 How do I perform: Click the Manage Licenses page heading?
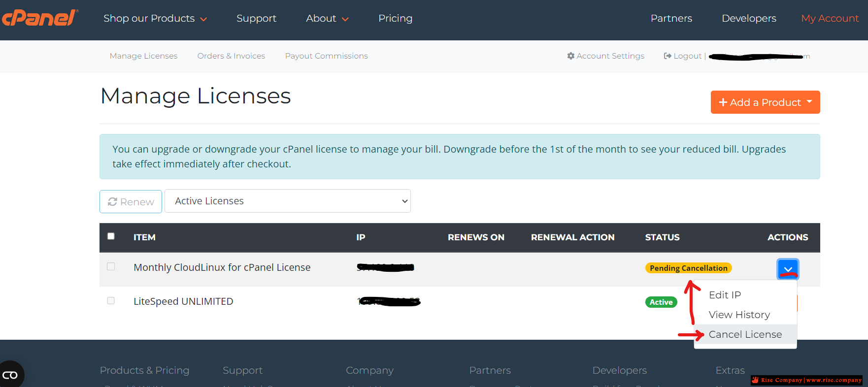pyautogui.click(x=196, y=96)
